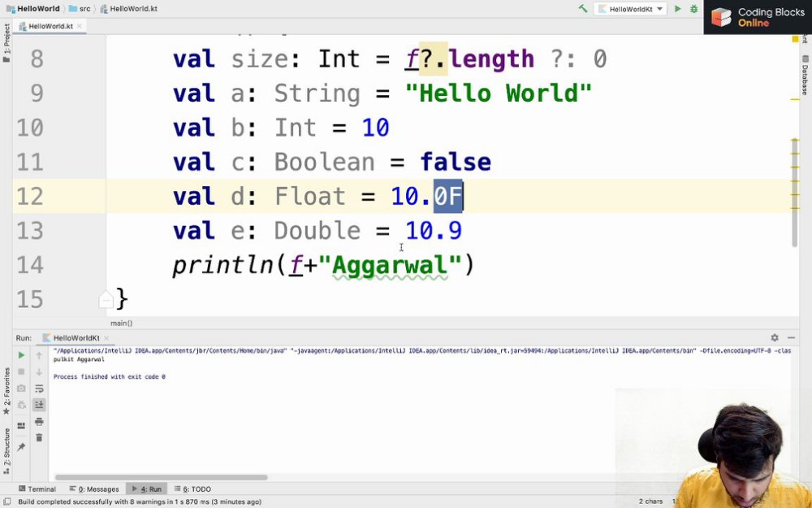
Task: Open the Database tool window on the right
Action: (805, 75)
